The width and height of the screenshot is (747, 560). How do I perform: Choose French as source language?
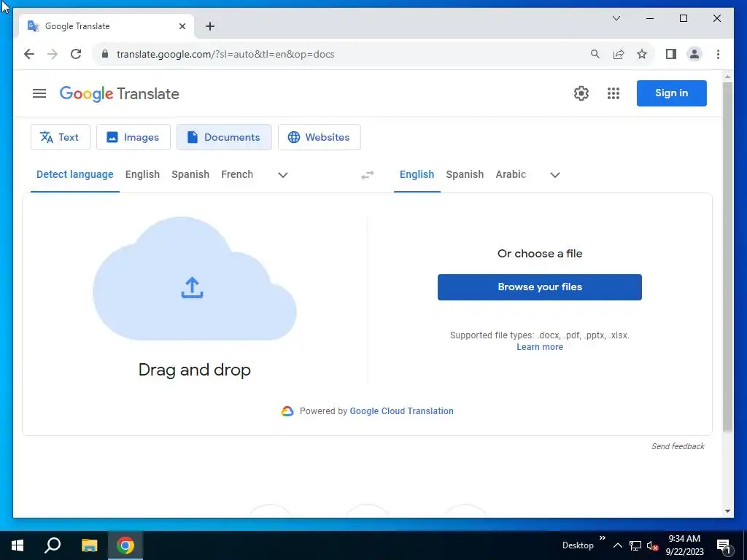(237, 174)
